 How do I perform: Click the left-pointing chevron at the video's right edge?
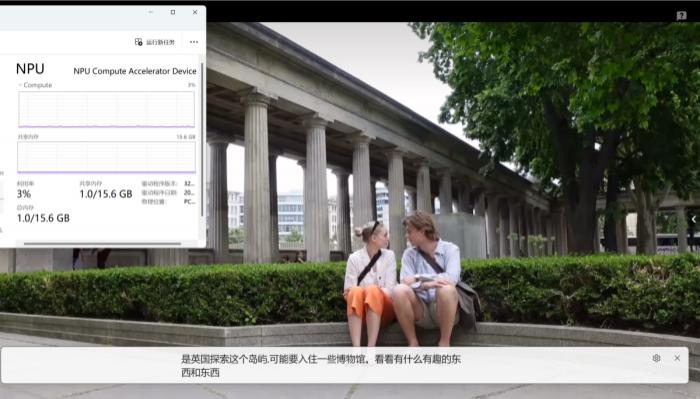click(x=693, y=219)
